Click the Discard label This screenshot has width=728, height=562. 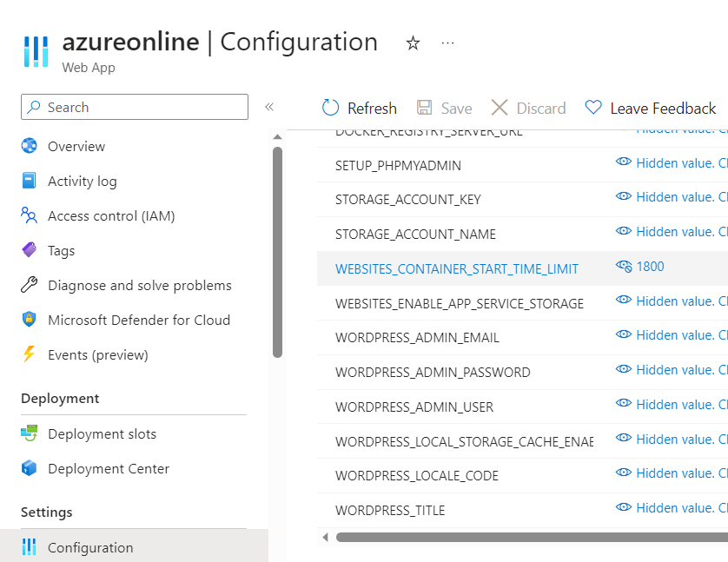[x=541, y=108]
